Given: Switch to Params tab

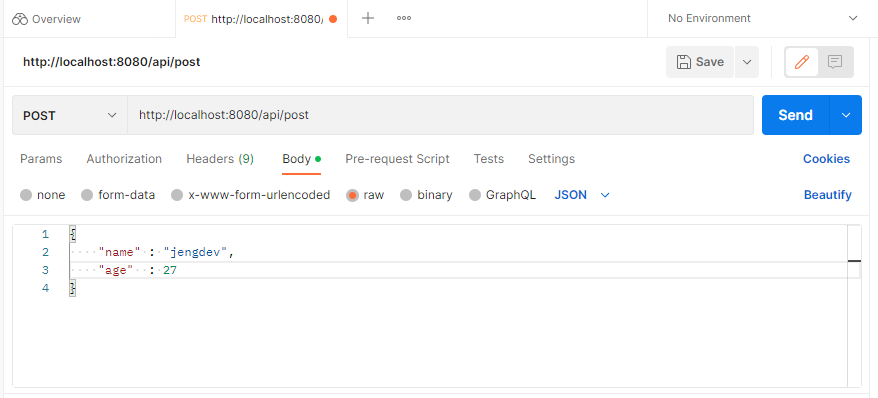Looking at the screenshot, I should (41, 159).
